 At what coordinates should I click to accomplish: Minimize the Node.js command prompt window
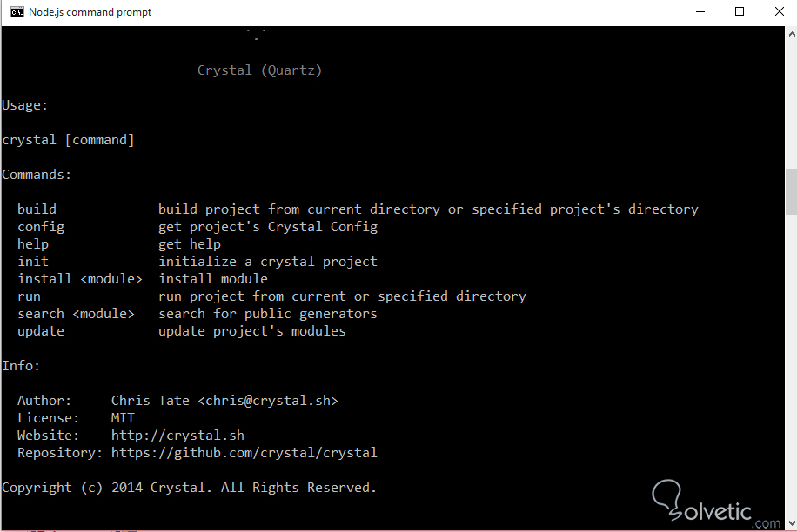[700, 12]
